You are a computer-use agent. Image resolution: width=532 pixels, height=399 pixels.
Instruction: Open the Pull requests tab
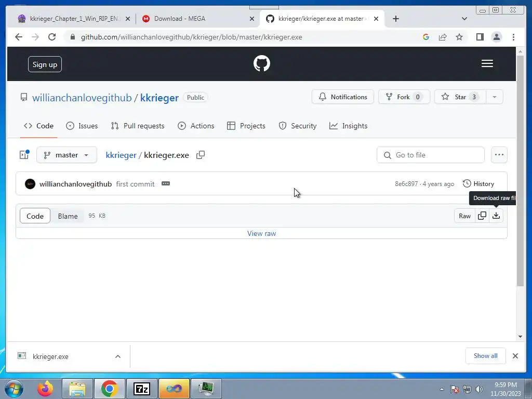pos(138,126)
